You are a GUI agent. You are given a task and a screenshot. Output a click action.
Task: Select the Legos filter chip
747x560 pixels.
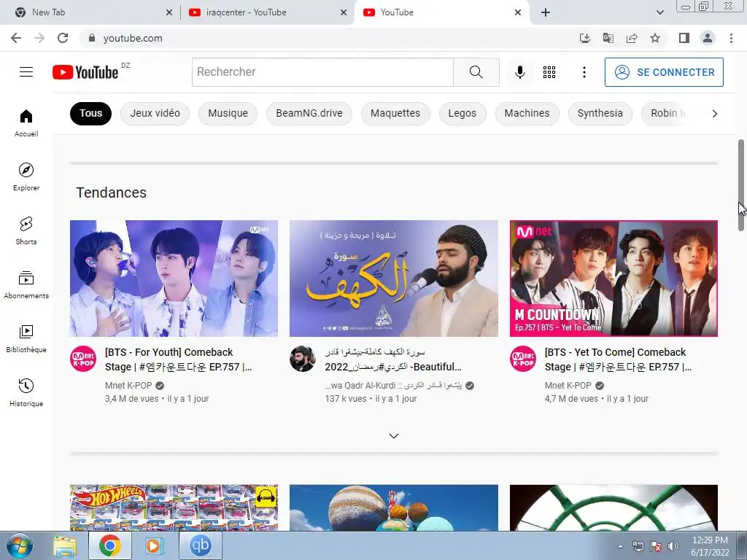(x=462, y=113)
